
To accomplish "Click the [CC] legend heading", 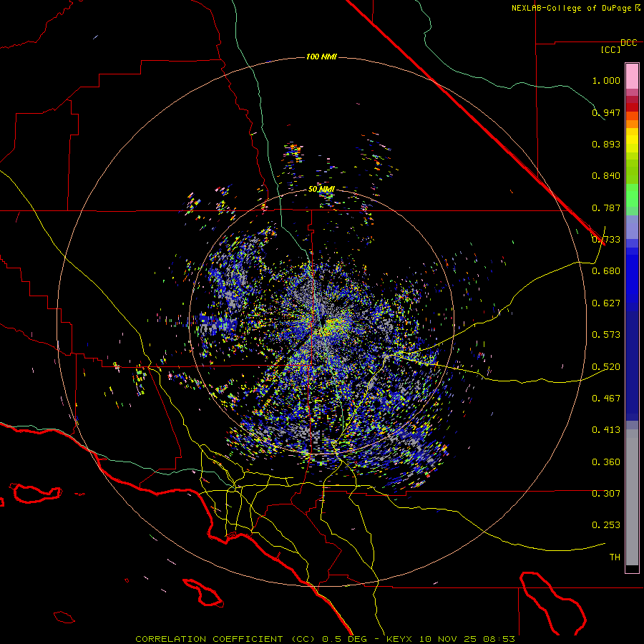I will (610, 49).
